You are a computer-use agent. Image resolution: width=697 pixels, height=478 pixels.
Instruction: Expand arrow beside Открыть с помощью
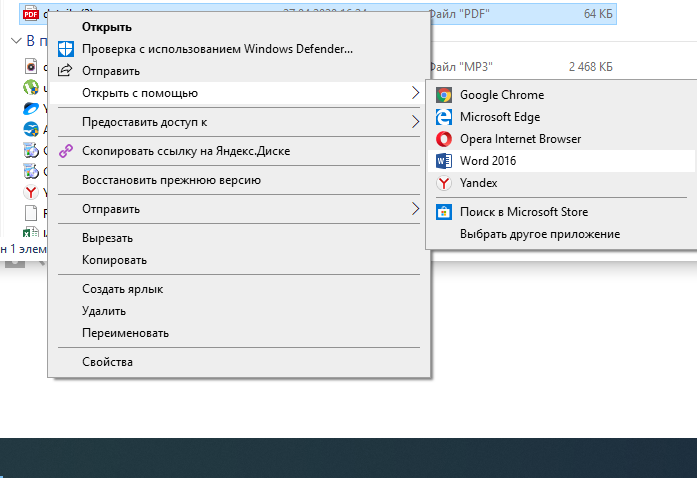(x=415, y=93)
